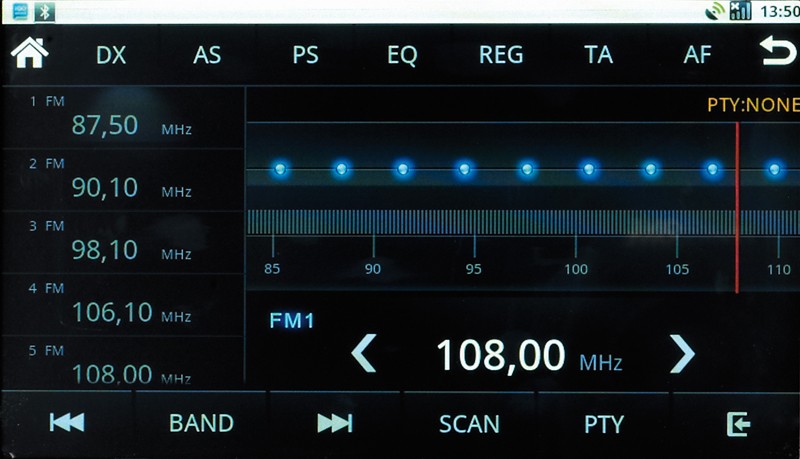Screen dimensions: 800x459
Task: Open the EQ equalizer settings
Action: tap(402, 56)
